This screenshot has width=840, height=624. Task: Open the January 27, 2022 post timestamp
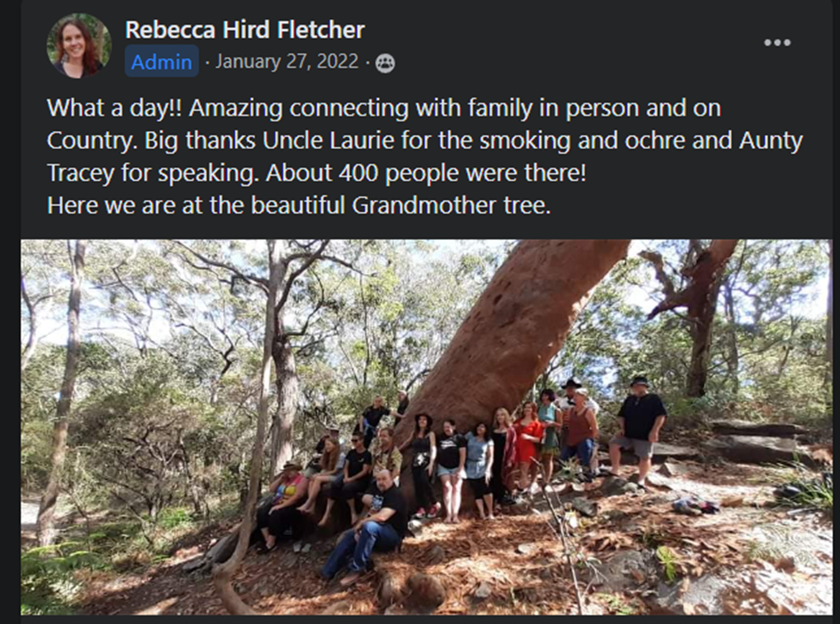[x=288, y=62]
